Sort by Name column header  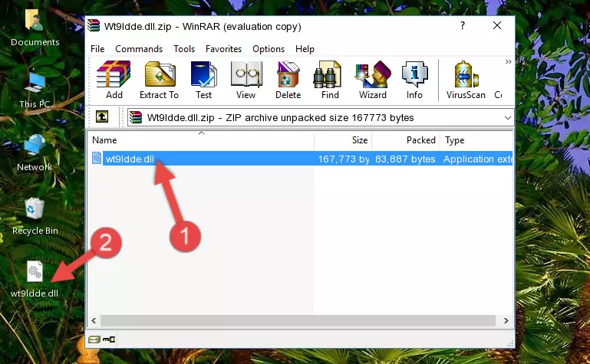click(x=201, y=140)
